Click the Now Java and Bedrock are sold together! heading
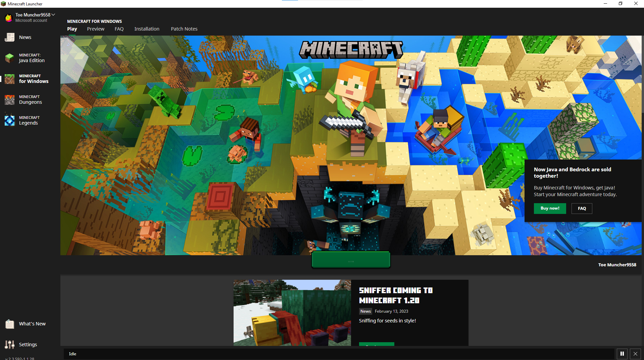The width and height of the screenshot is (644, 360). point(573,173)
